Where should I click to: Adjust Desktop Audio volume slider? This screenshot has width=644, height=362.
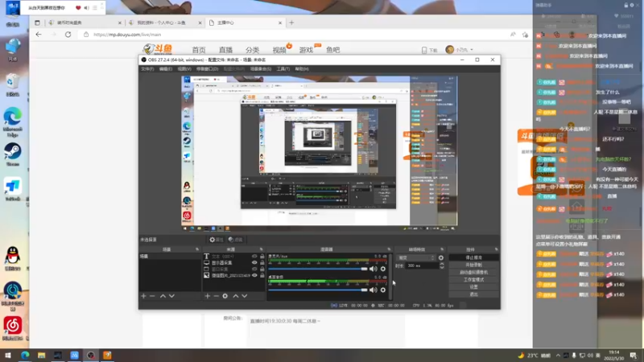(x=318, y=290)
